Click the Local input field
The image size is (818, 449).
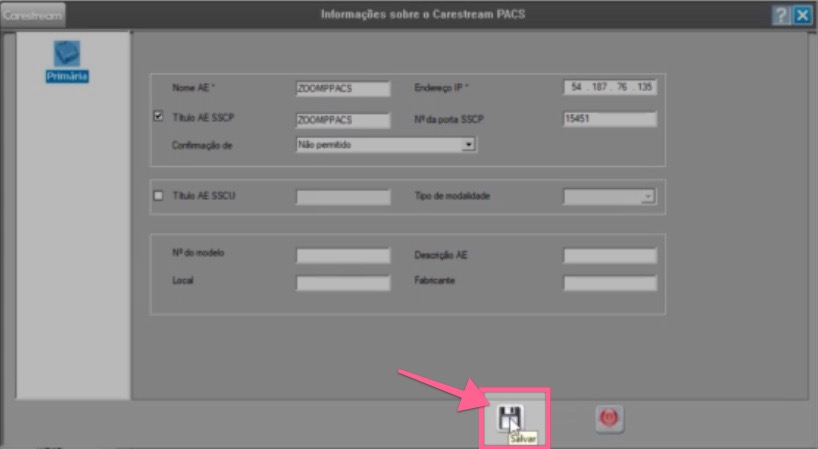(x=343, y=283)
